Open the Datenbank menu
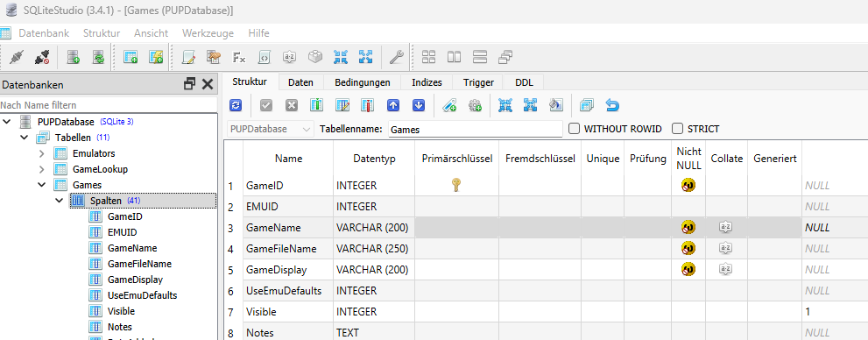The height and width of the screenshot is (340, 868). click(x=44, y=33)
